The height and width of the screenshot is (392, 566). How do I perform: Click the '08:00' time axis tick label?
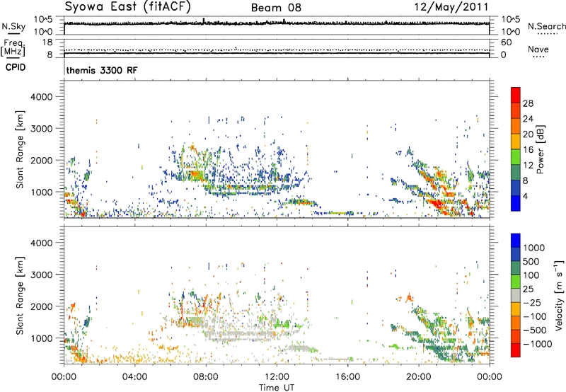pos(206,377)
